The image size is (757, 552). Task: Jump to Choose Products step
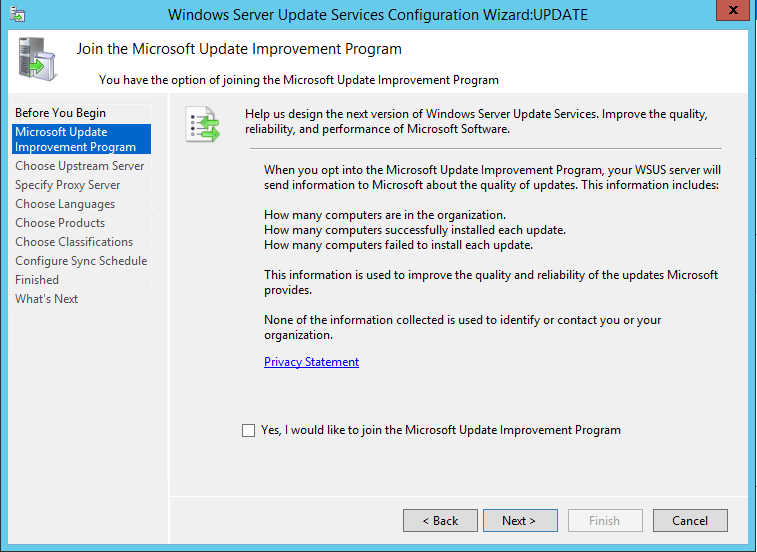[60, 223]
